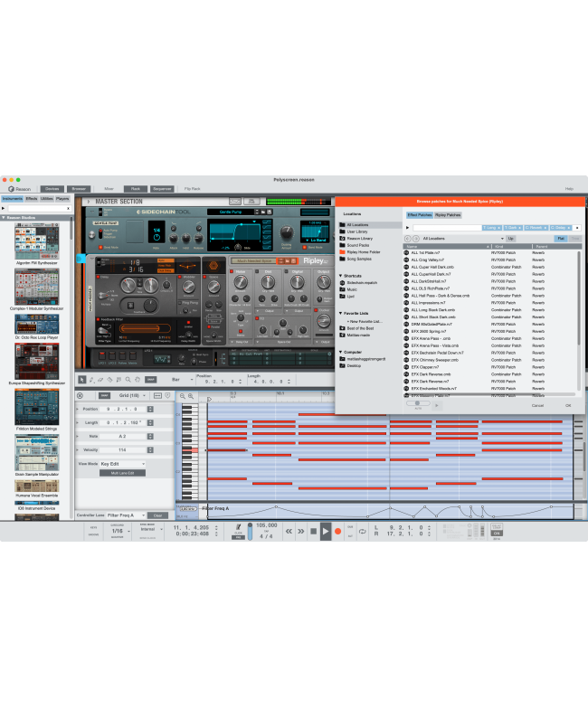Click the tempo Click level slider
This screenshot has height=718, width=588.
coord(250,531)
